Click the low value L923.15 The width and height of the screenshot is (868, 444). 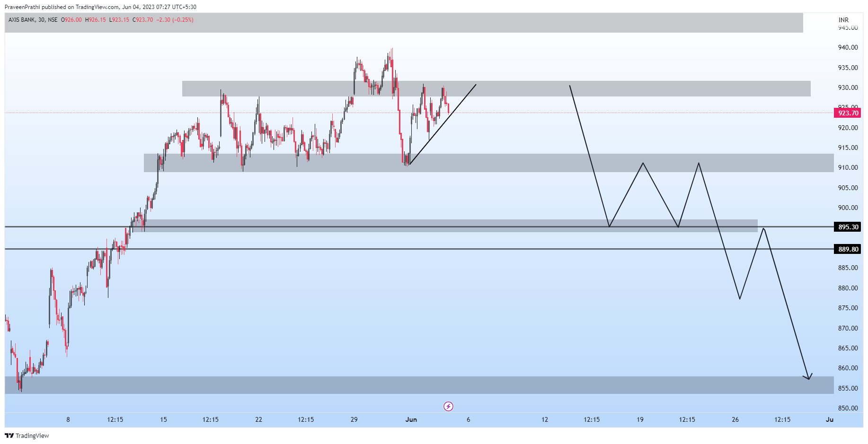click(x=119, y=20)
